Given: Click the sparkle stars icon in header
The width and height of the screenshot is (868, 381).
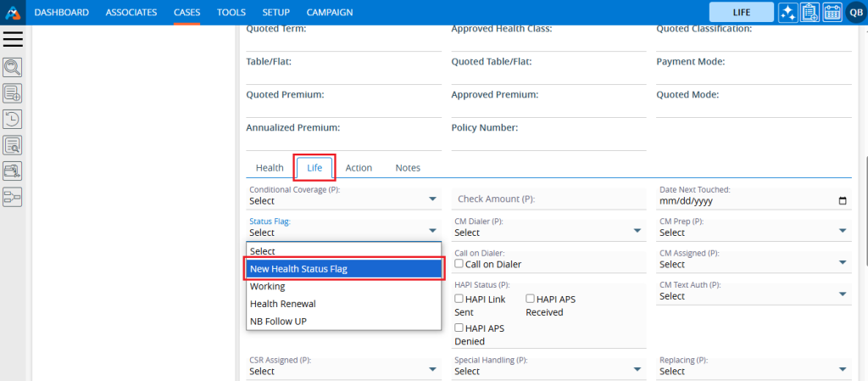Looking at the screenshot, I should [x=787, y=13].
